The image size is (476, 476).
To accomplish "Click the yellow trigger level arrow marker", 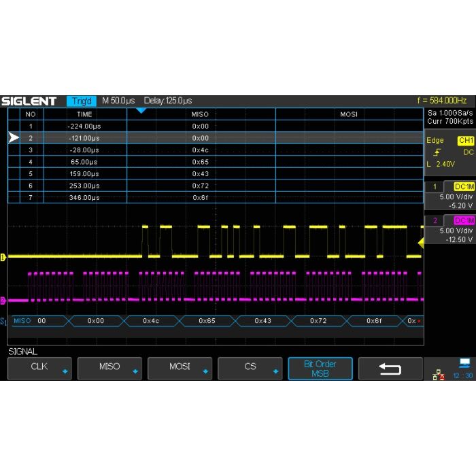I will coord(420,242).
